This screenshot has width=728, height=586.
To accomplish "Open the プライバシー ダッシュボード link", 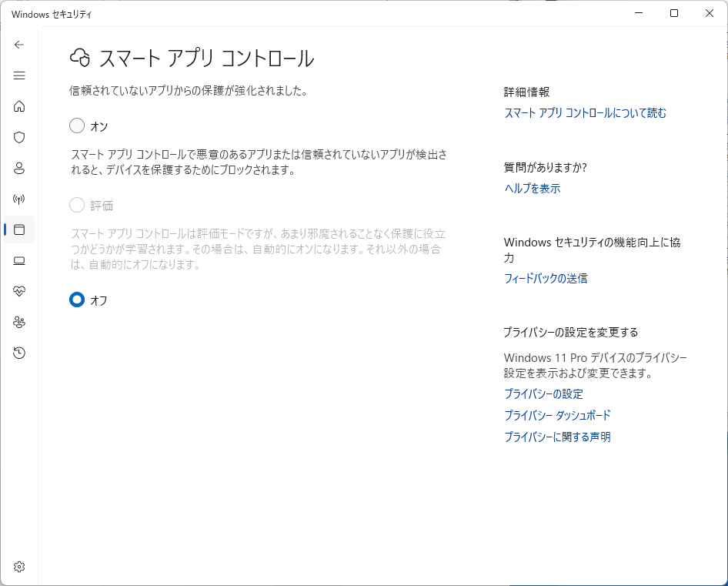I will click(557, 416).
